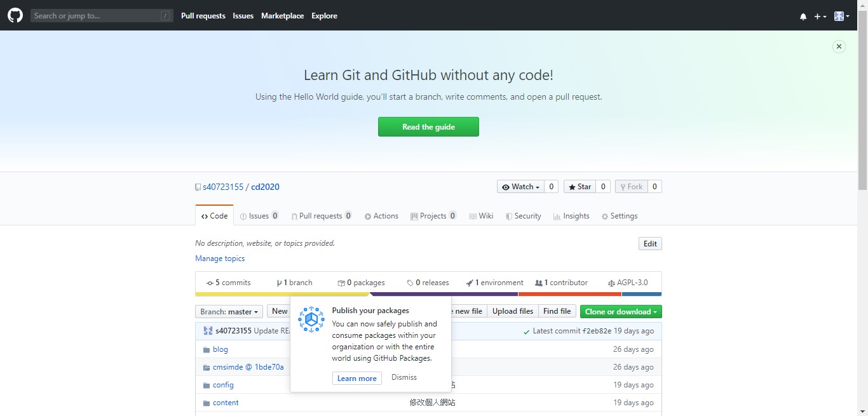Click the cmsimde submodule folder icon
The height and width of the screenshot is (416, 868).
click(x=207, y=368)
